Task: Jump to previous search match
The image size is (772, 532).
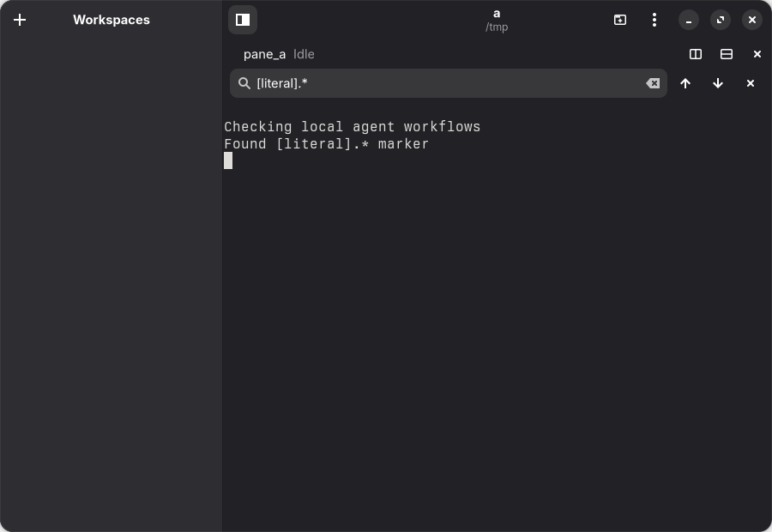Action: point(685,83)
